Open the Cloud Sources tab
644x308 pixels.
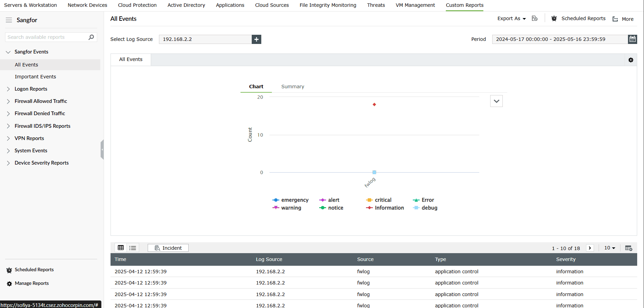pos(272,5)
